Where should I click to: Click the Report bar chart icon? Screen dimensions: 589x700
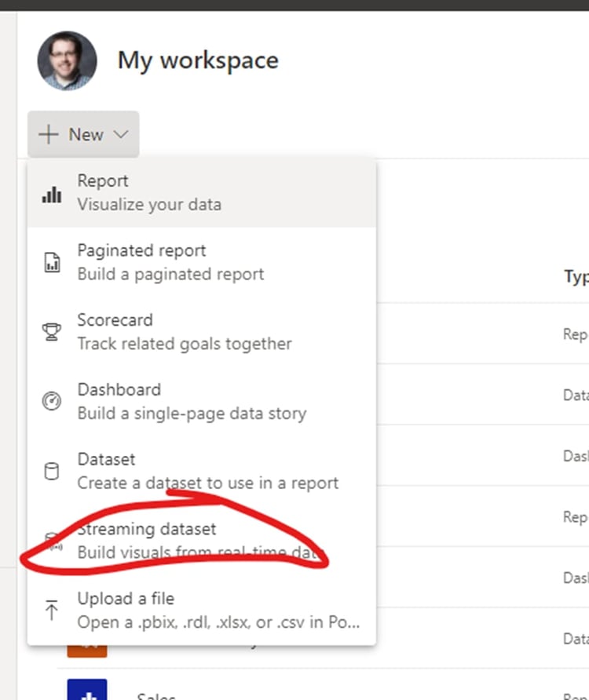click(52, 195)
